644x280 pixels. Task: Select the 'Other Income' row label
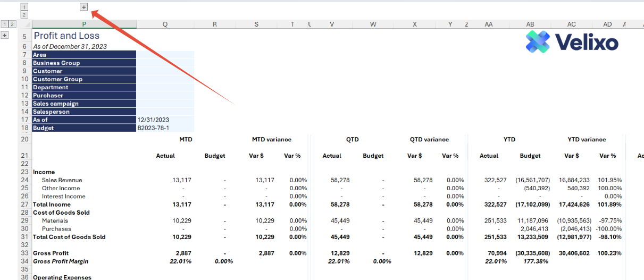(61, 188)
